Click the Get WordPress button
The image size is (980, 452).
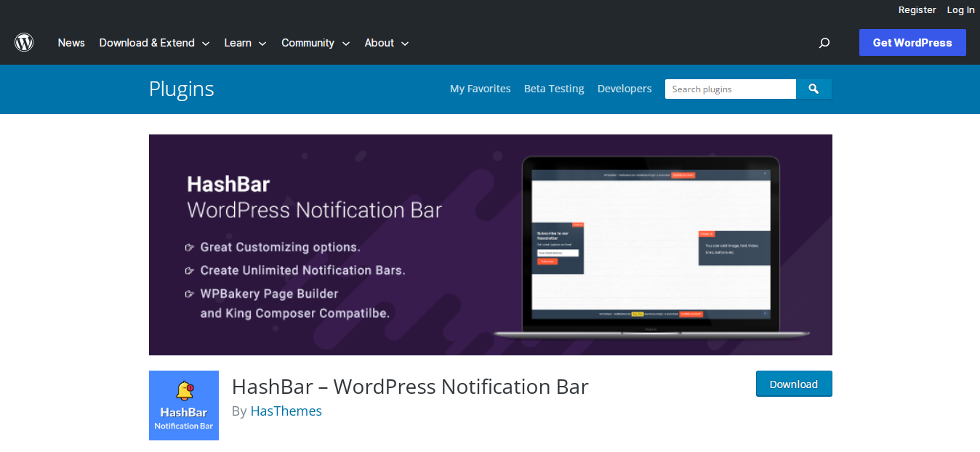tap(912, 42)
